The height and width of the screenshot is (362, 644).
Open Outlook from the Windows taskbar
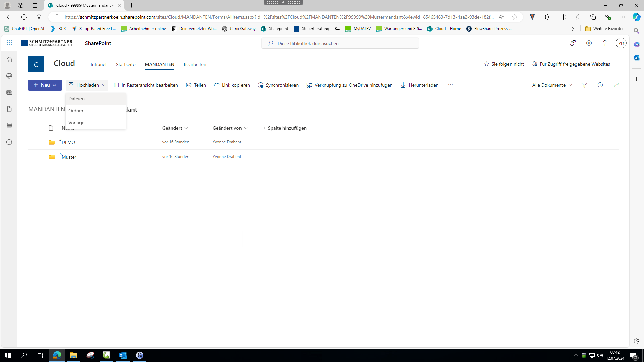point(123,355)
